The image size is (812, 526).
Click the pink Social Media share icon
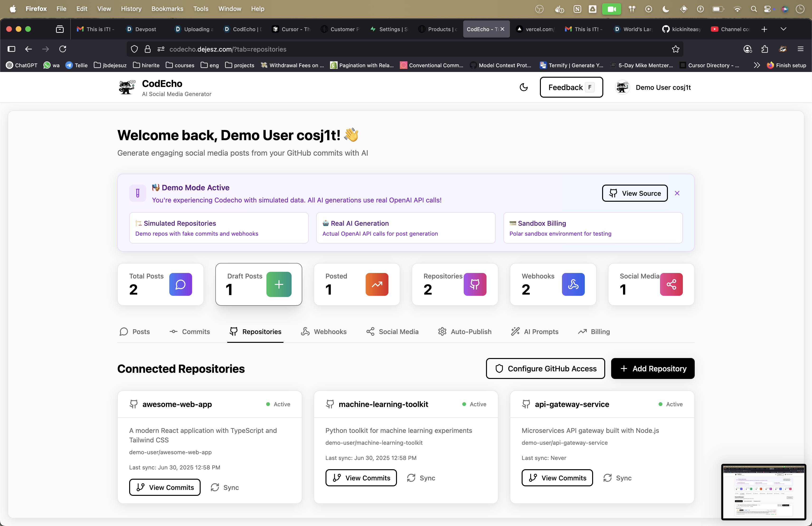point(671,284)
